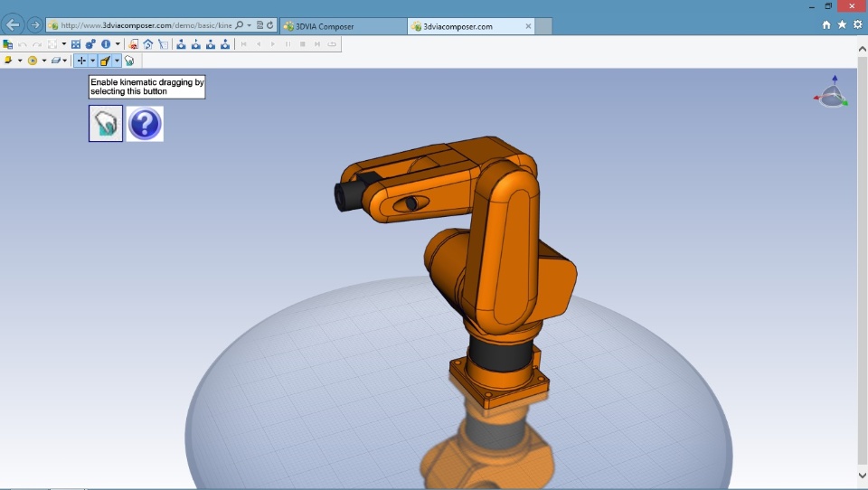Click the blue info circle icon

tap(106, 44)
